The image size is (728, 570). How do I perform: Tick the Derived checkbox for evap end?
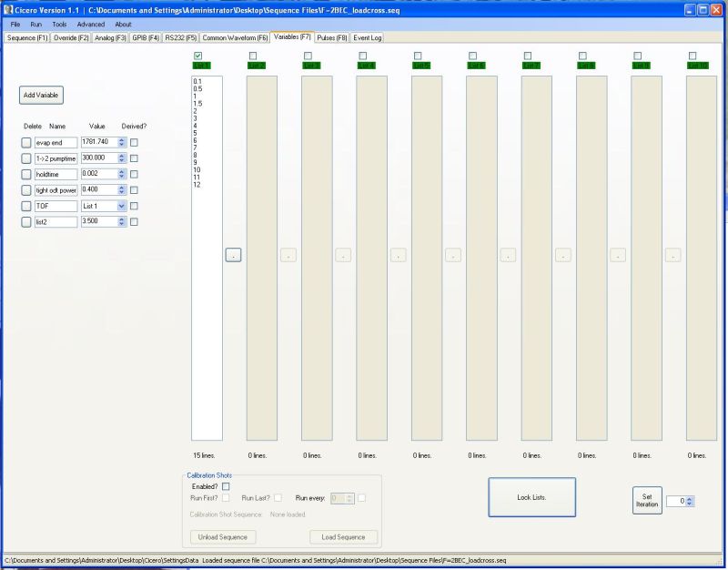134,143
